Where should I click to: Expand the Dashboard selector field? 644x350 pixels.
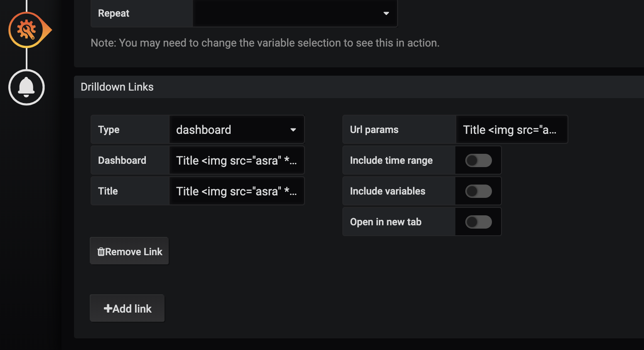coord(236,160)
